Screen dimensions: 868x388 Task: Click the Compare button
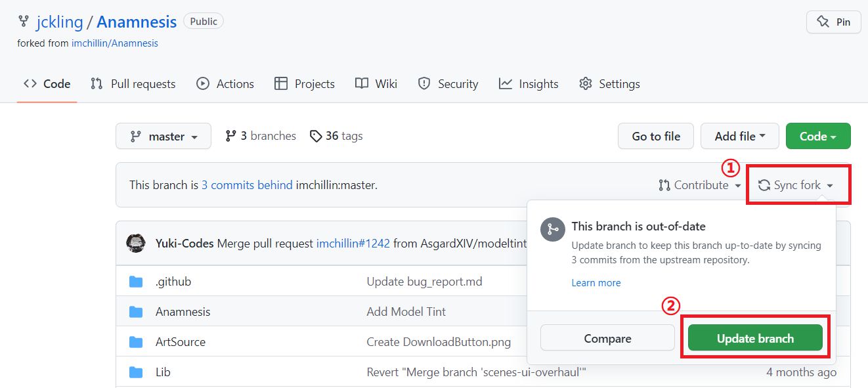607,339
